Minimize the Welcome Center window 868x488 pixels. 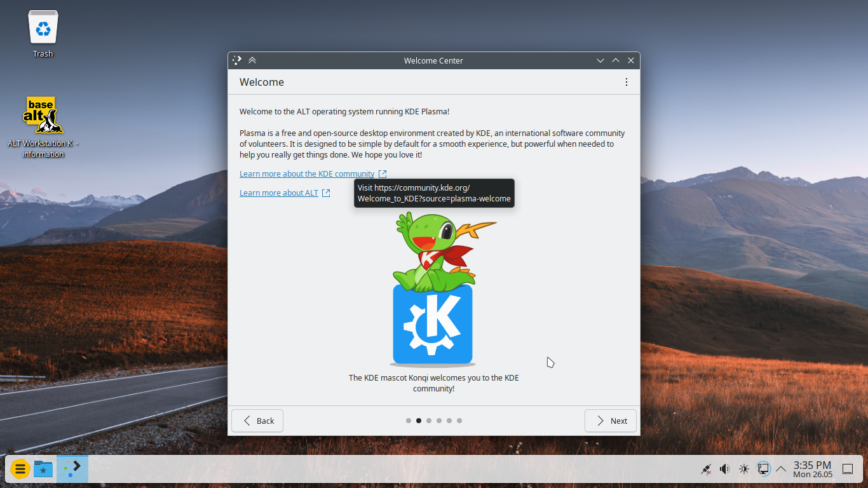(x=600, y=60)
